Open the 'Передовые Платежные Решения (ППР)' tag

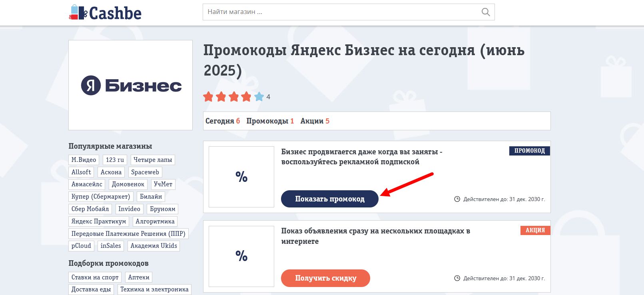(128, 234)
